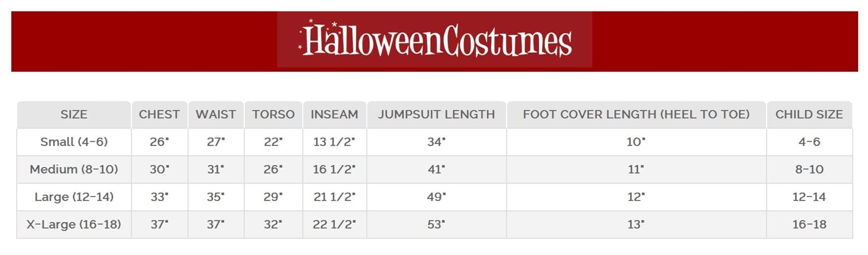868x255 pixels.
Task: Click the HalloweenCostumes logo
Action: pos(434,40)
